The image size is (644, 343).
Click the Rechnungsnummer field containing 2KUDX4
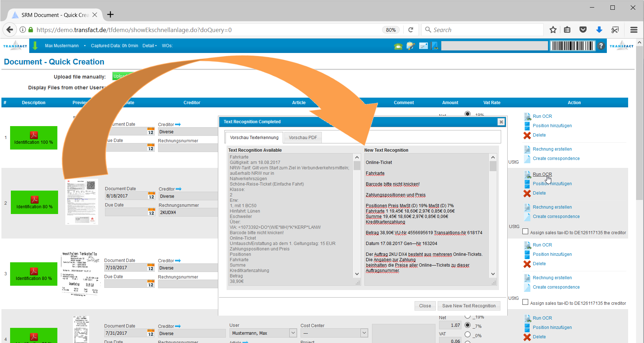188,213
